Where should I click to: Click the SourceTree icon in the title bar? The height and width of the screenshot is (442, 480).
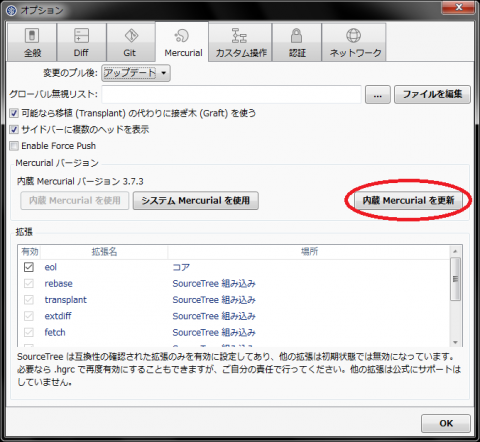(x=11, y=11)
